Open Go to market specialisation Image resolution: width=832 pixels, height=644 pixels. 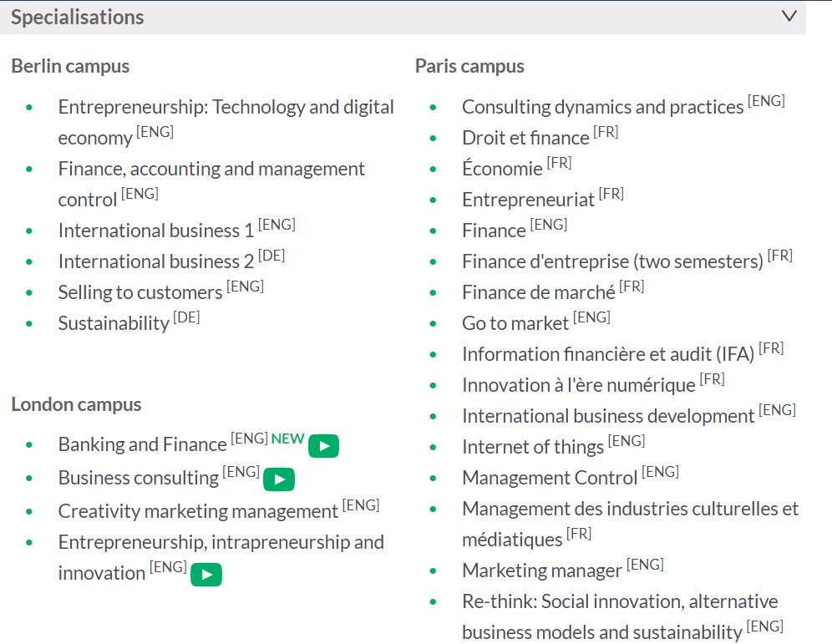click(x=515, y=323)
